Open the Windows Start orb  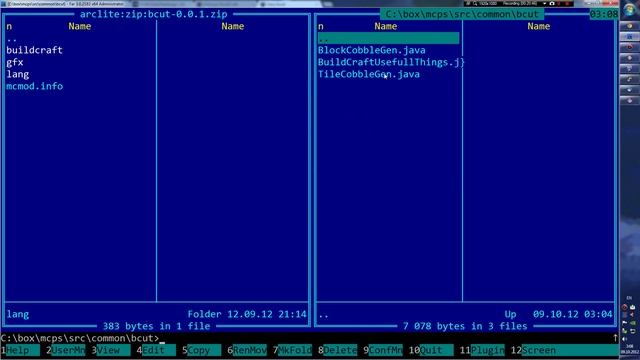[629, 9]
